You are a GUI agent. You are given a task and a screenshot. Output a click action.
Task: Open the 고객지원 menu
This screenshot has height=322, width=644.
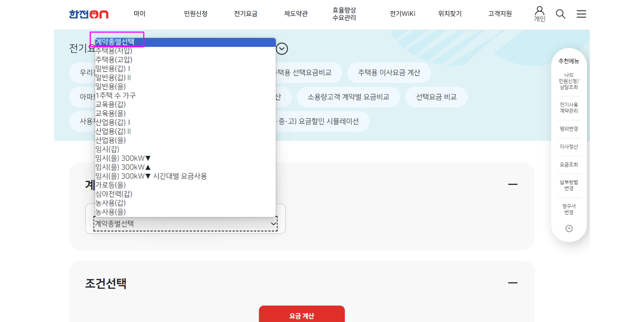(500, 14)
